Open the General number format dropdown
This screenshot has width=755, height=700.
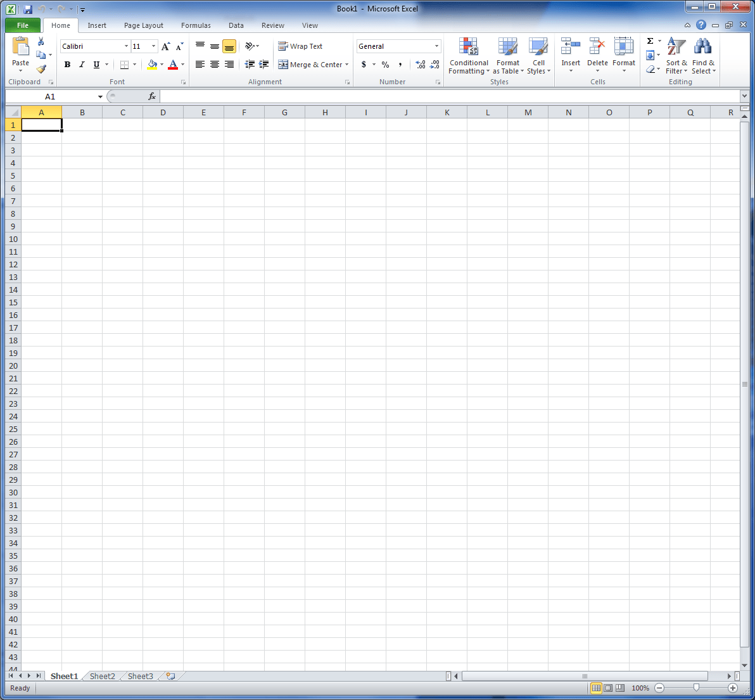coord(437,46)
